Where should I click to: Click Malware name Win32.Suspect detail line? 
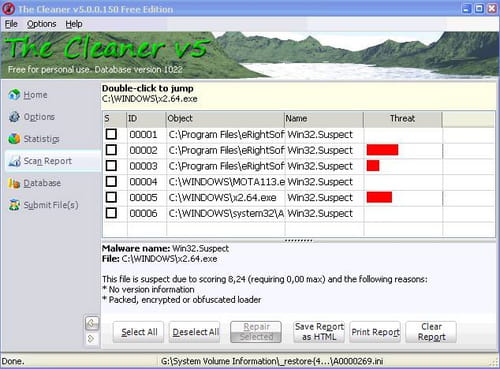165,248
